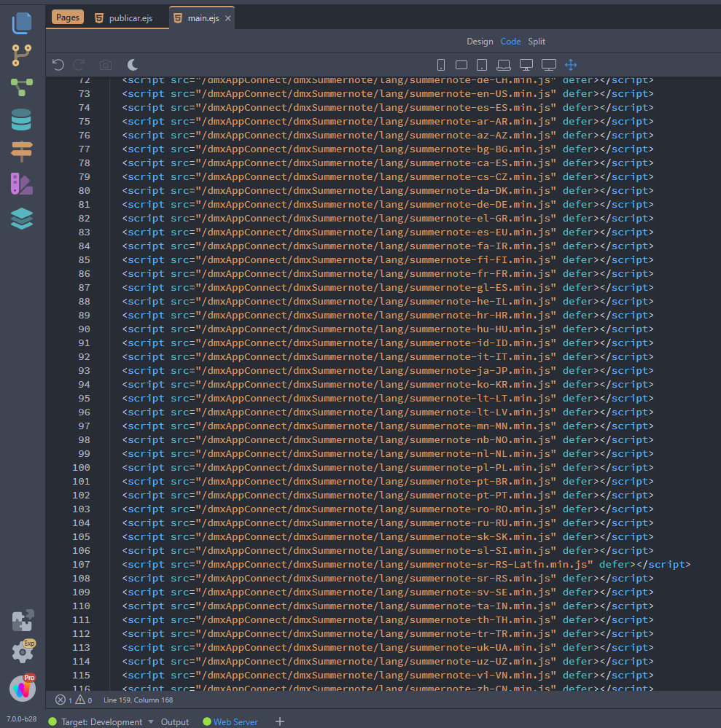The height and width of the screenshot is (728, 721).
Task: Open the Server Connect workflows sidebar icon
Action: [21, 87]
